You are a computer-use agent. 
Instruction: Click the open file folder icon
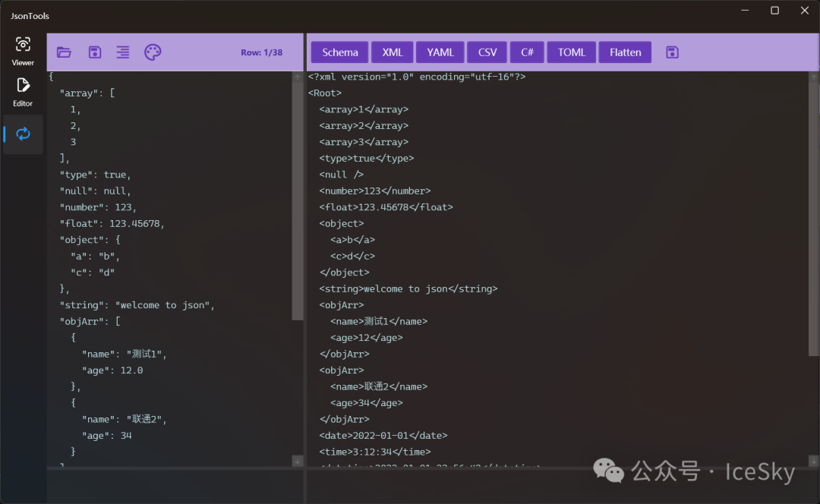(64, 52)
